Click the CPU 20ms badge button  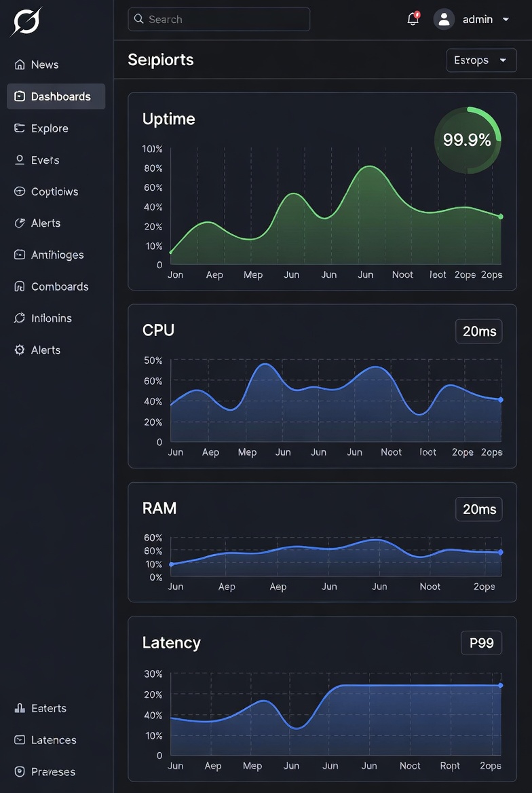(479, 331)
